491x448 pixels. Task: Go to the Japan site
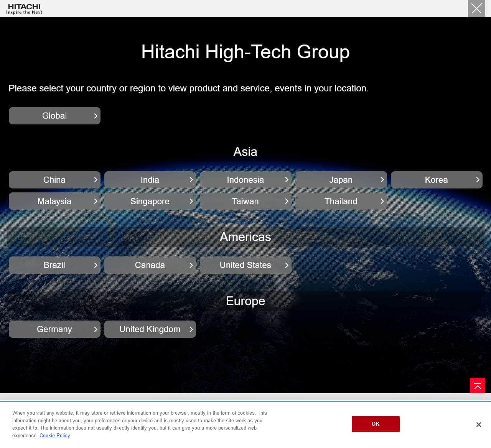click(341, 180)
